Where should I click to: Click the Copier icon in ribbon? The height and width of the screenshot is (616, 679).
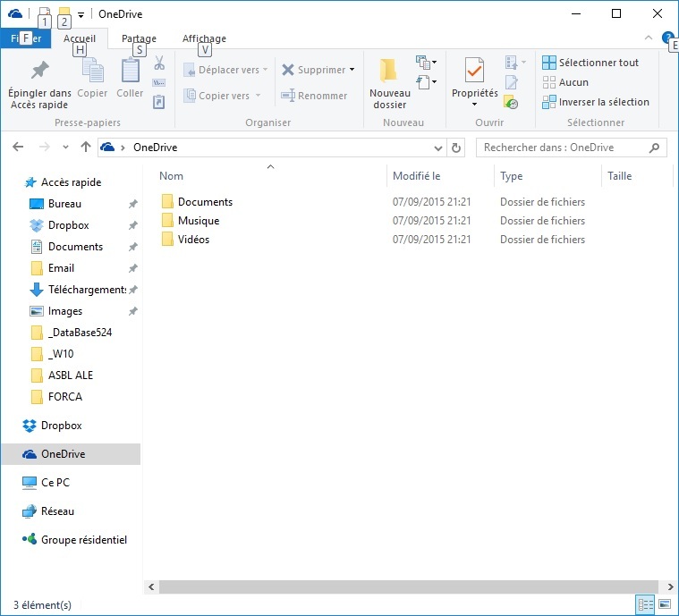click(93, 70)
